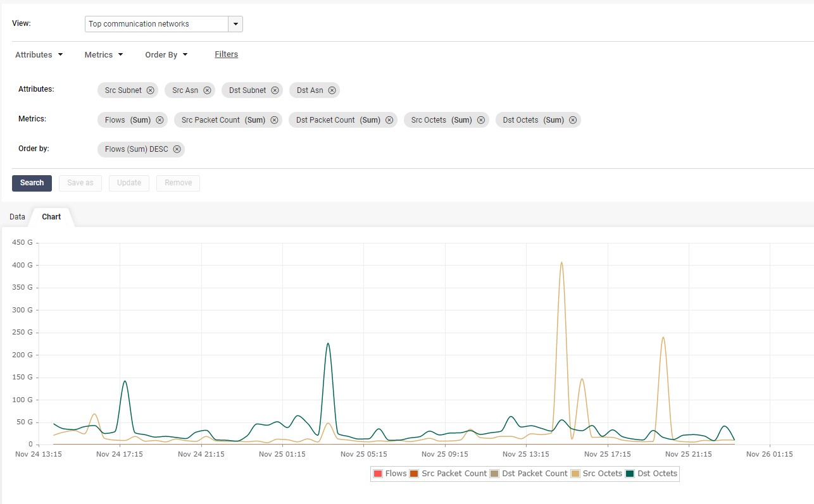Remove the Dst Asn attribute chip

(332, 90)
